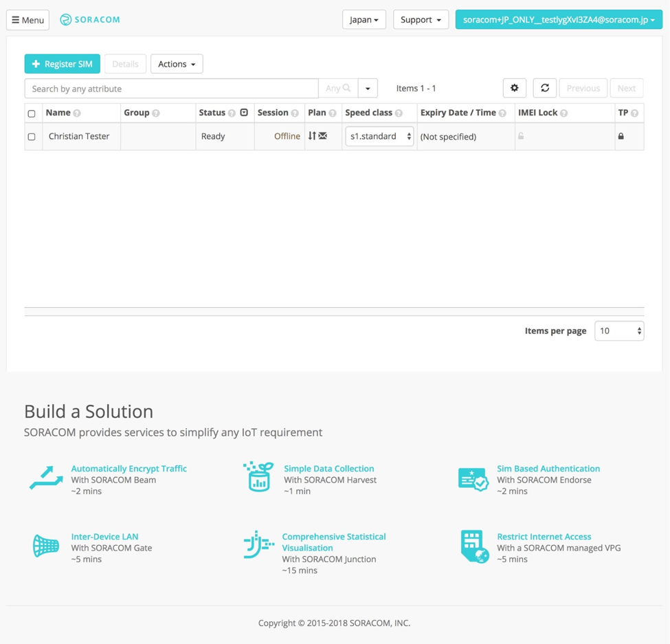The width and height of the screenshot is (670, 644).
Task: Click the Name column help icon
Action: pyautogui.click(x=77, y=113)
